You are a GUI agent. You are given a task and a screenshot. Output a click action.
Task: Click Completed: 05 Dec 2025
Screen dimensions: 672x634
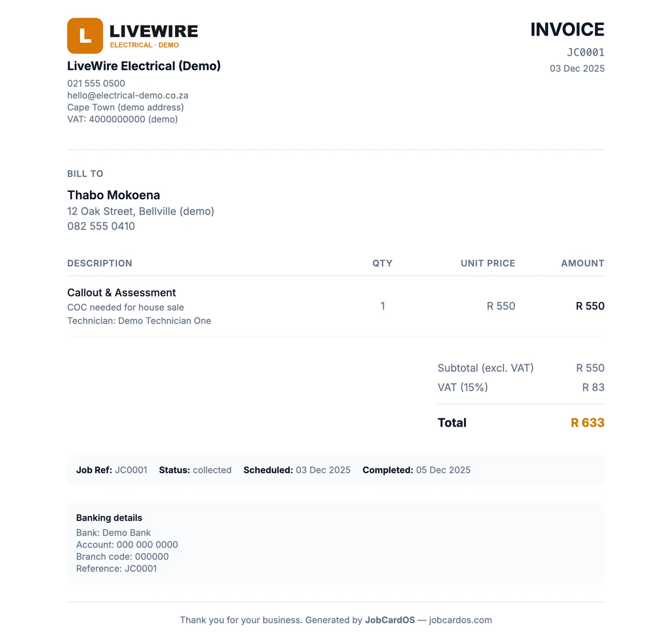click(x=417, y=470)
